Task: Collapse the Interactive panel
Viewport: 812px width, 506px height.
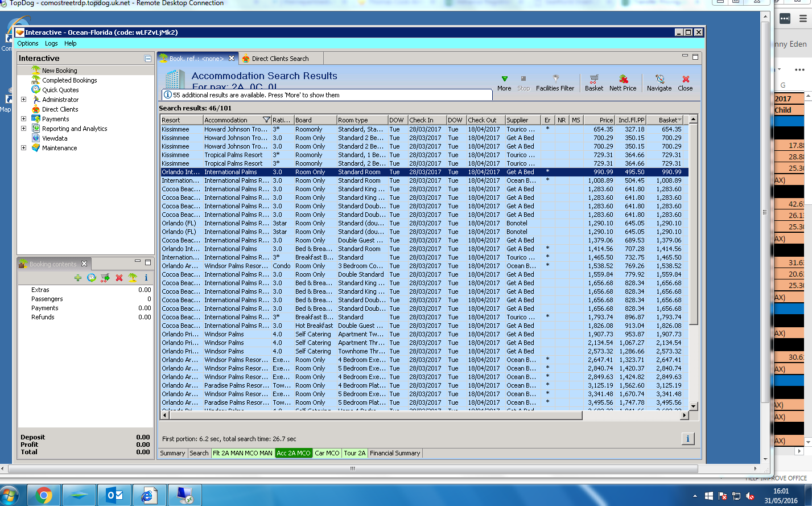Action: click(148, 59)
